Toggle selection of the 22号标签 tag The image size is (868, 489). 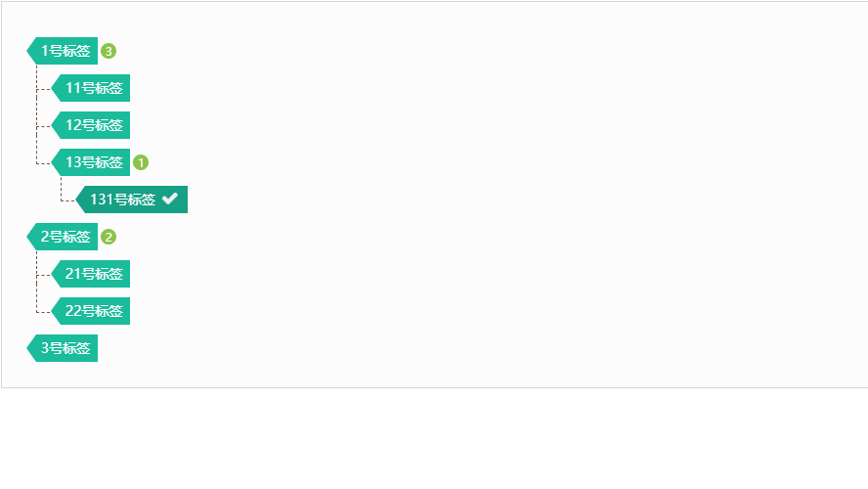tap(91, 311)
